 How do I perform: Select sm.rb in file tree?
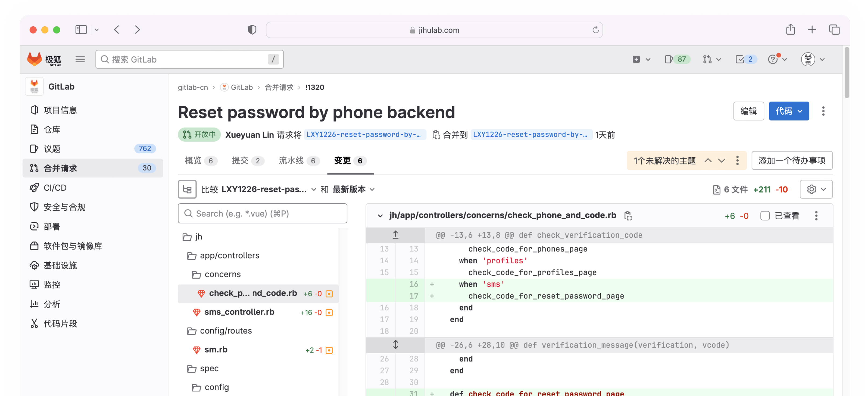point(258,350)
